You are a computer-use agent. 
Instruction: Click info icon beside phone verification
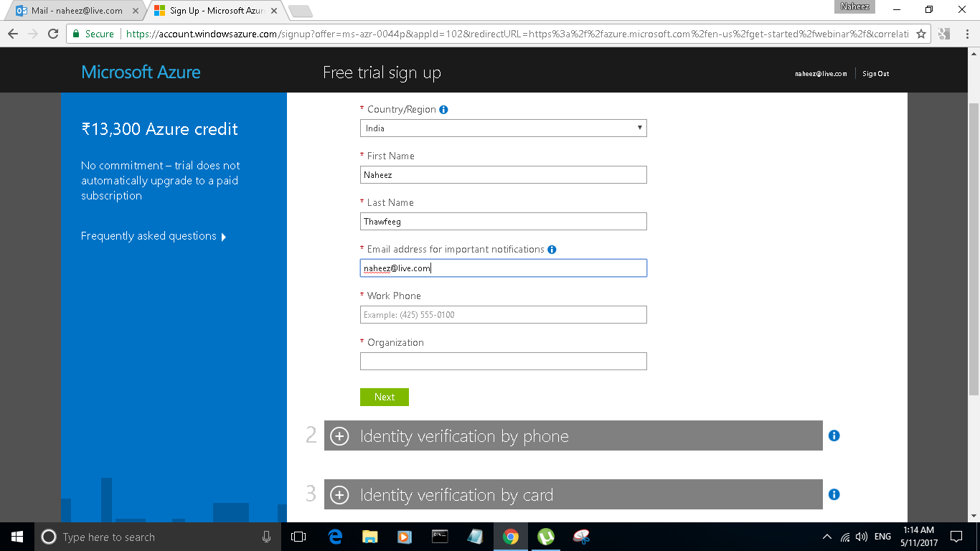[x=834, y=435]
